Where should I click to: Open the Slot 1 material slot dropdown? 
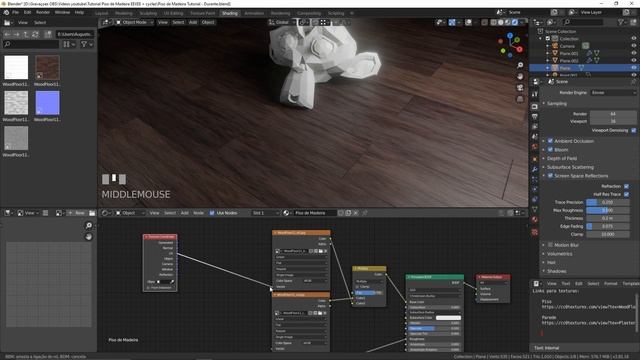265,213
